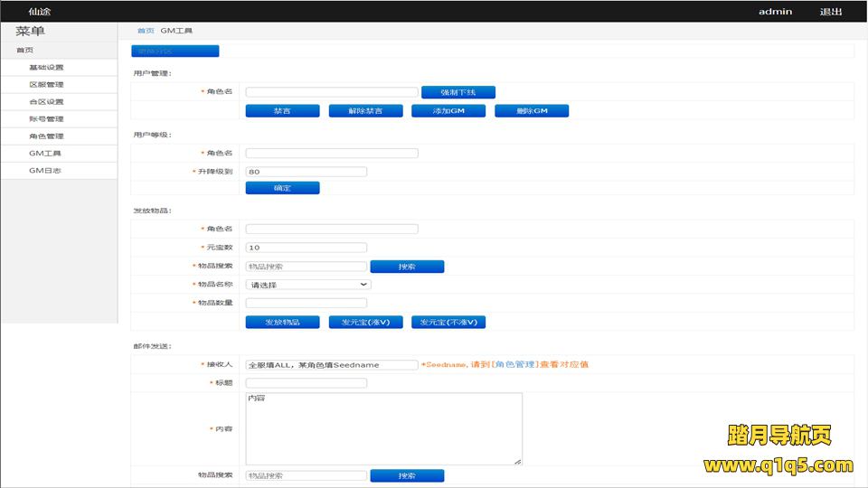Screen dimensions: 868x488
Task: Confirm level change with 确定 button
Action: [282, 188]
